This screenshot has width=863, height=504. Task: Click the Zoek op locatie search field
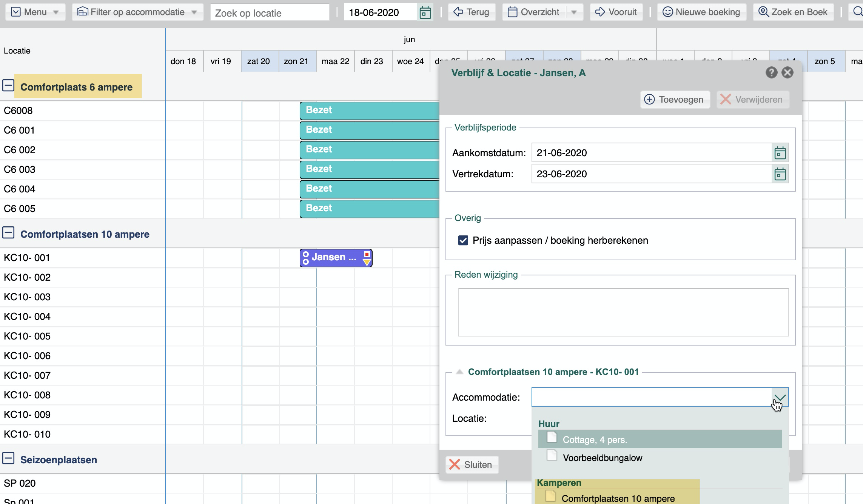[270, 13]
